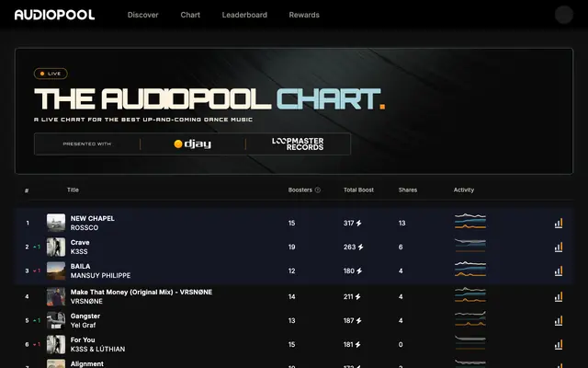Open stats bar-chart icon for NEW CHAPEL
The image size is (588, 368).
(x=559, y=223)
